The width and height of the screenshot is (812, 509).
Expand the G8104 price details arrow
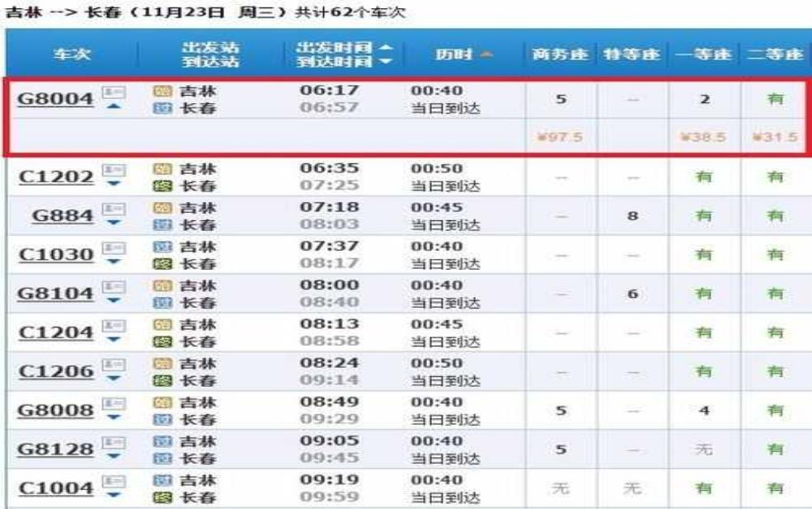(115, 300)
